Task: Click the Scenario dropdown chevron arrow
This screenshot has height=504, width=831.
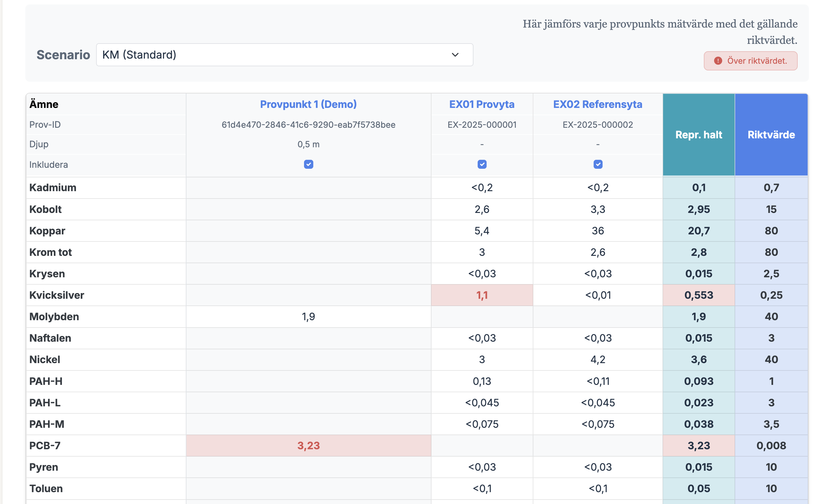Action: point(455,55)
